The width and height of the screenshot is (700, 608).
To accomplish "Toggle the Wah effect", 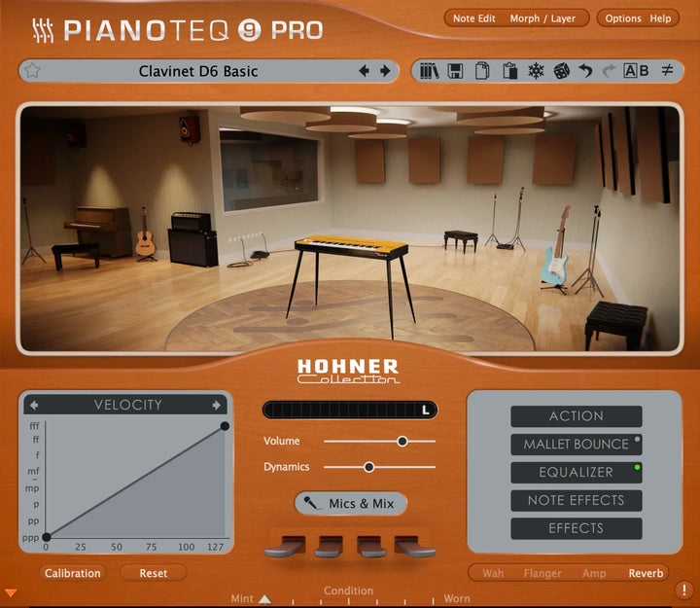I will (x=493, y=573).
